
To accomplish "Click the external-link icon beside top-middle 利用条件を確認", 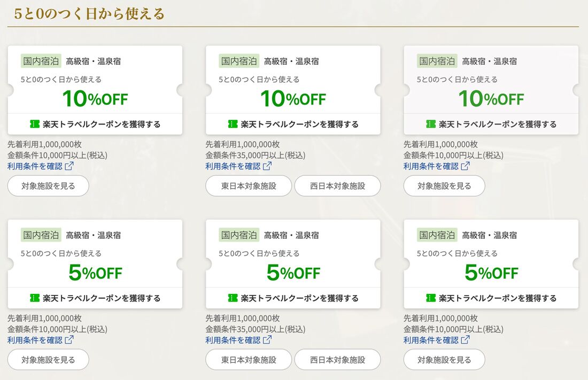I will pos(268,166).
